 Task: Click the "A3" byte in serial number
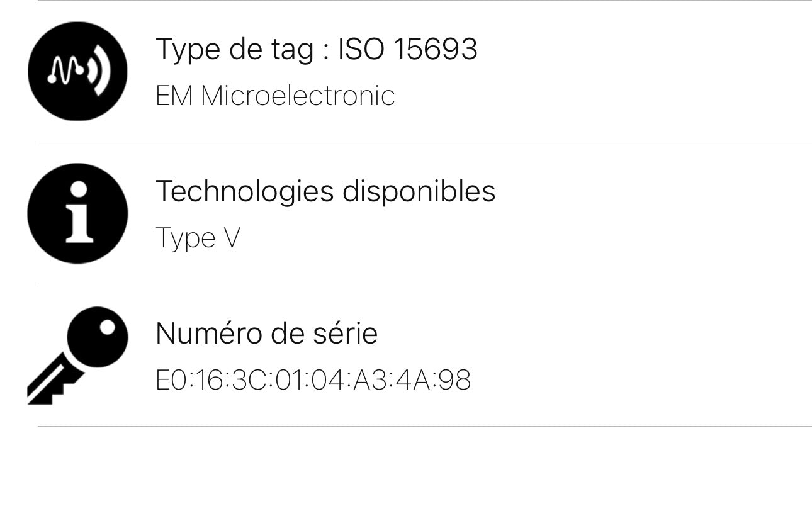tap(370, 381)
